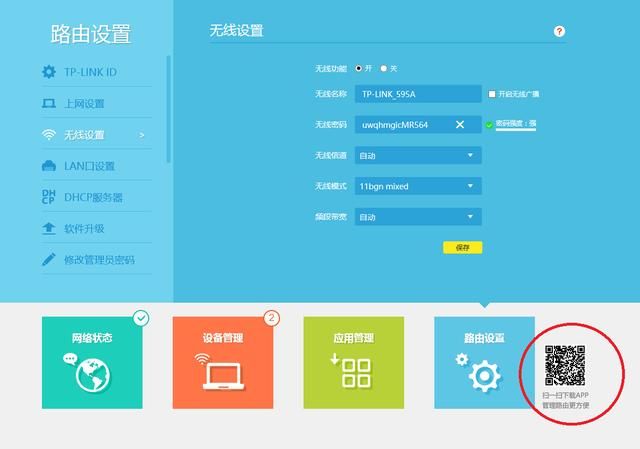Click the password strength bar indicator
Viewport: 640px width, 449px height.
pos(516,130)
